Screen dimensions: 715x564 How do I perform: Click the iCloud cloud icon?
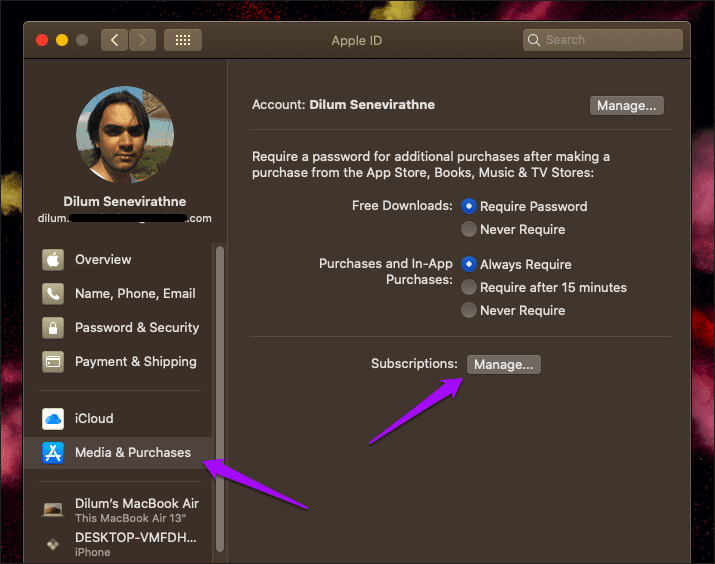(x=53, y=419)
